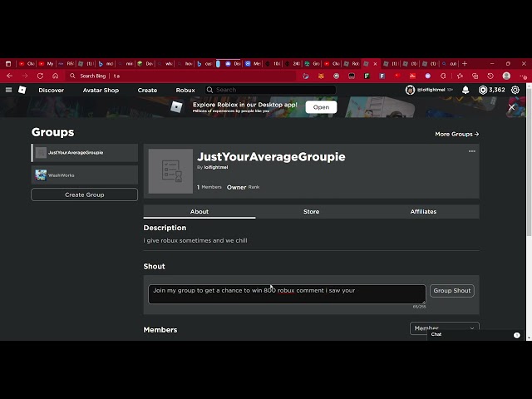
Task: Post message with Group Shout button
Action: (452, 291)
